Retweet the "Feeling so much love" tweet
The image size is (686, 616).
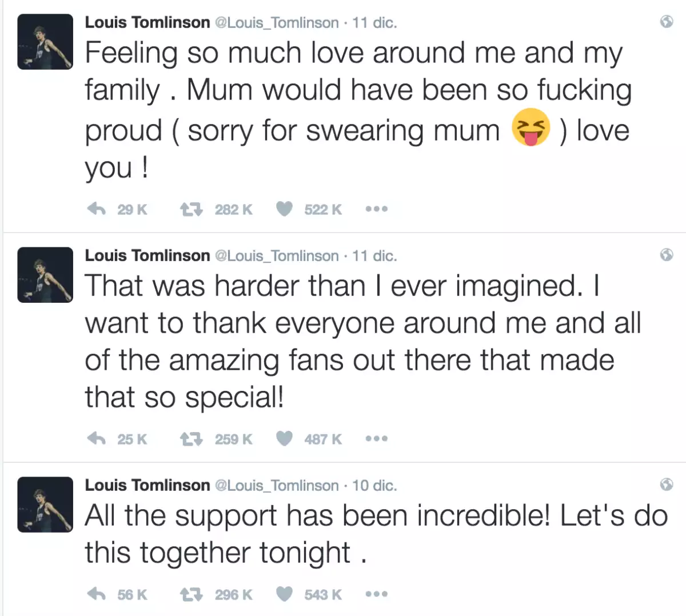[191, 209]
